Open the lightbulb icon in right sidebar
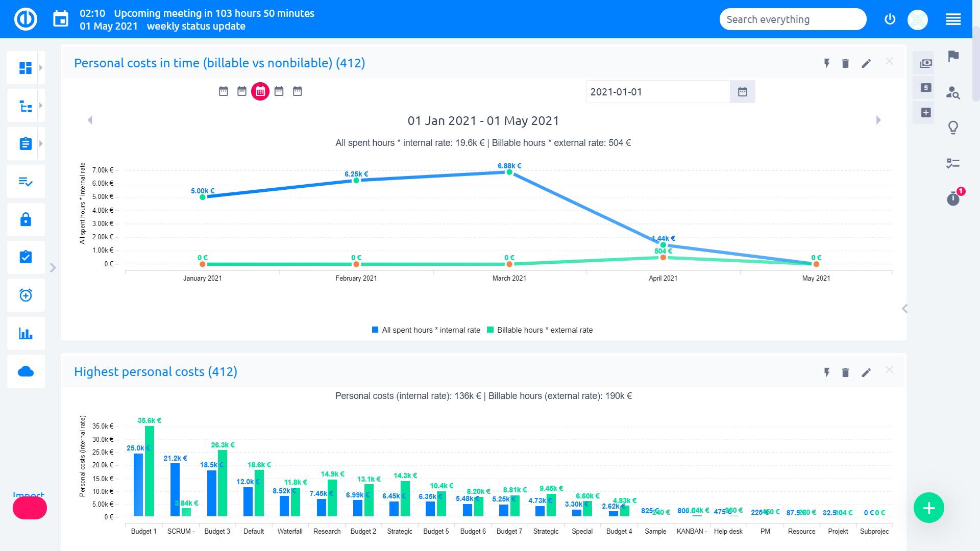 point(953,127)
